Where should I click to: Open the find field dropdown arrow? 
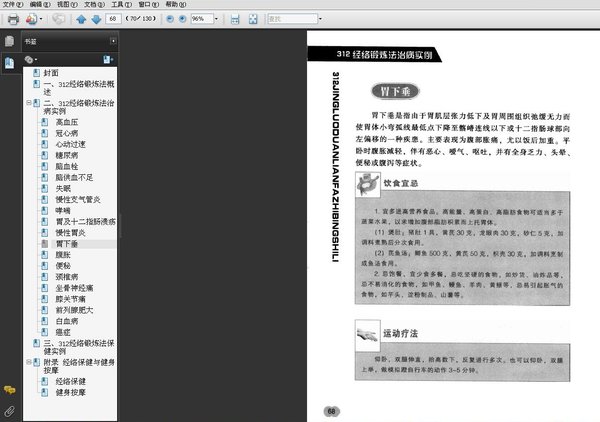320,19
